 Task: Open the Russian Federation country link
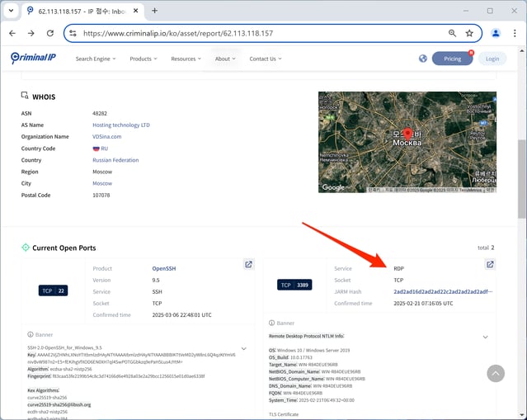115,160
